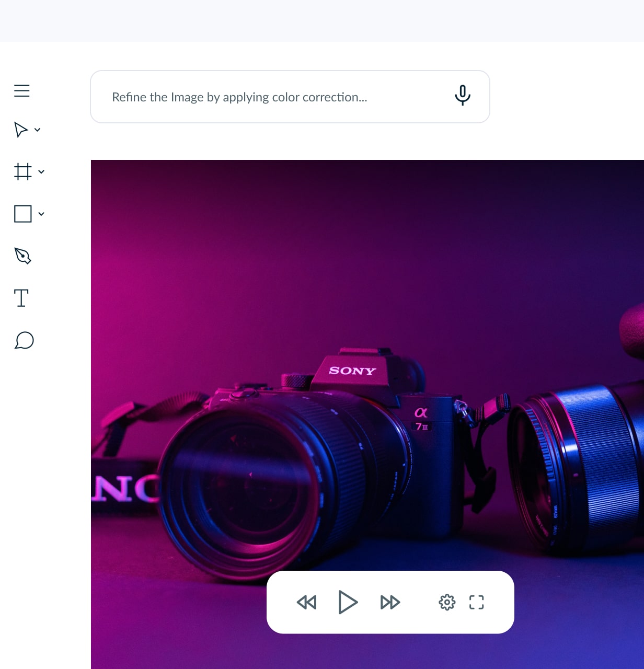Open the hamburger menu
Image resolution: width=644 pixels, height=669 pixels.
[22, 90]
